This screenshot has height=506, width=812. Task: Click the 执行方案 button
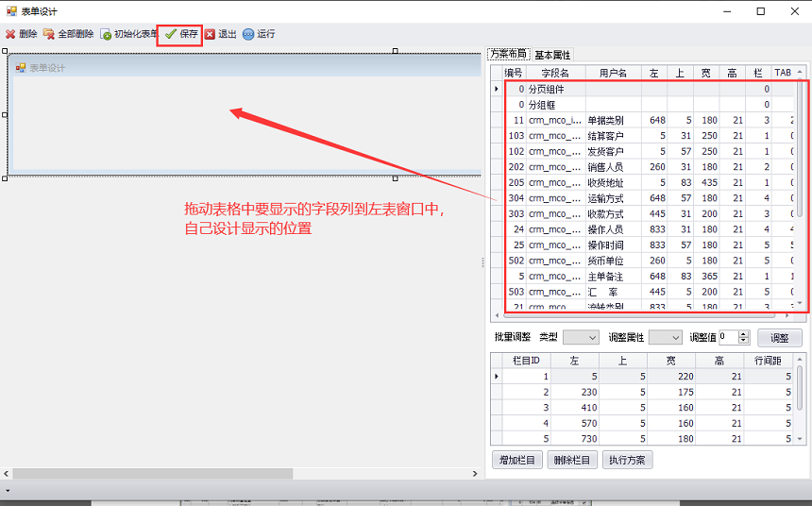627,460
